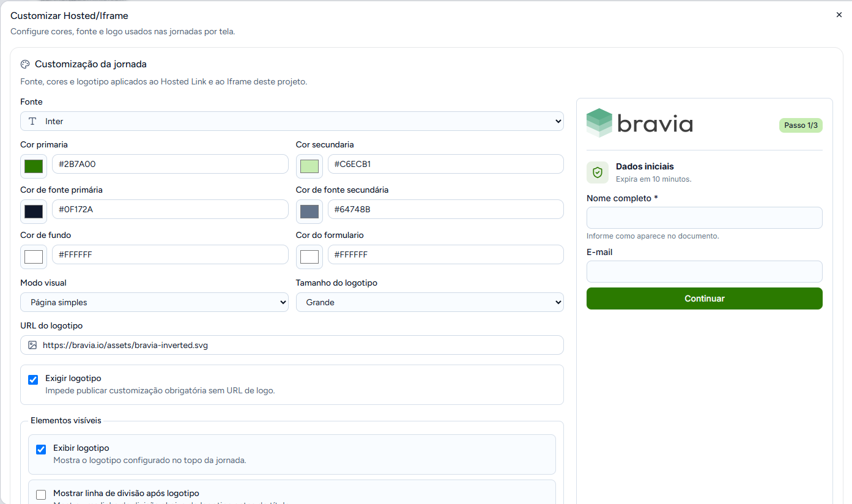Click the Customizar Hosted/Iframe title
852x504 pixels.
(69, 16)
